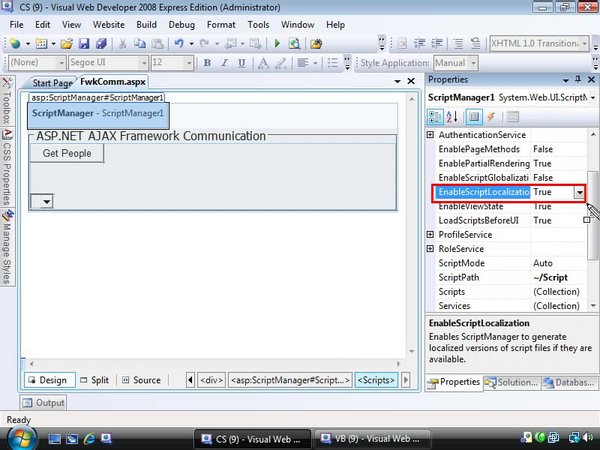
Task: Click the Add New Item toolbar icon
Action: (x=41, y=44)
